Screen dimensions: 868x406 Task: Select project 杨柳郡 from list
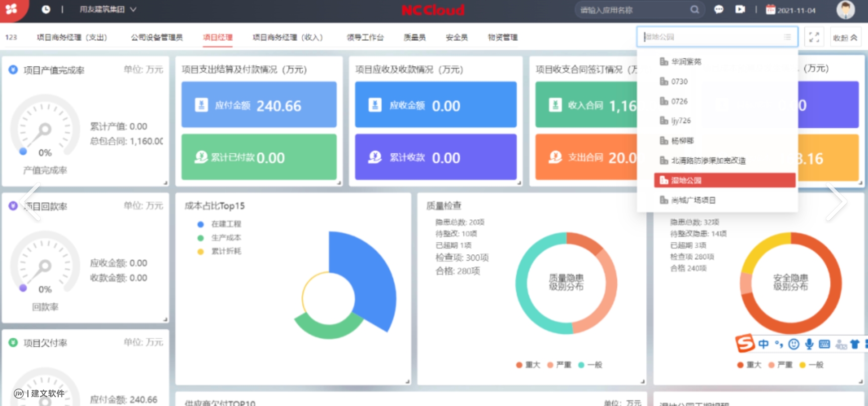pos(725,141)
